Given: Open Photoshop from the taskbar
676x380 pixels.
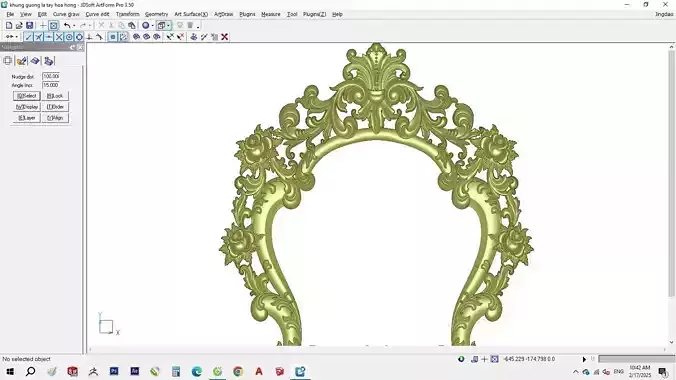Looking at the screenshot, I should pyautogui.click(x=114, y=371).
